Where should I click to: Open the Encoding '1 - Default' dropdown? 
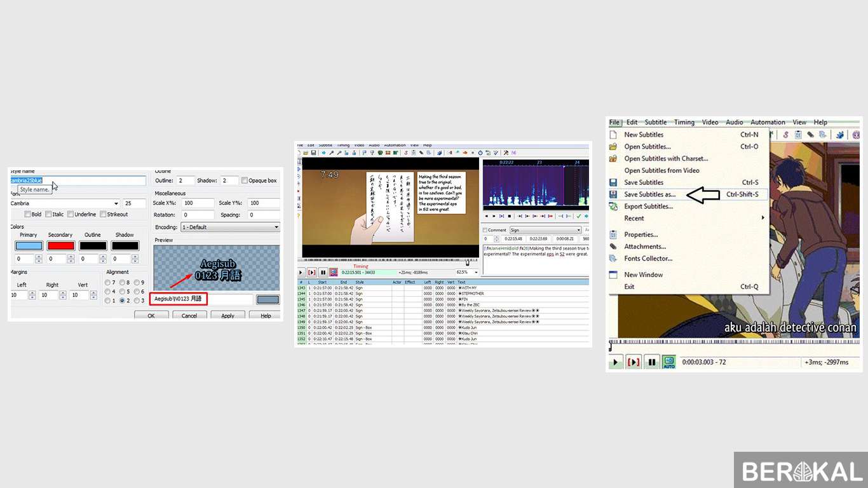point(230,227)
